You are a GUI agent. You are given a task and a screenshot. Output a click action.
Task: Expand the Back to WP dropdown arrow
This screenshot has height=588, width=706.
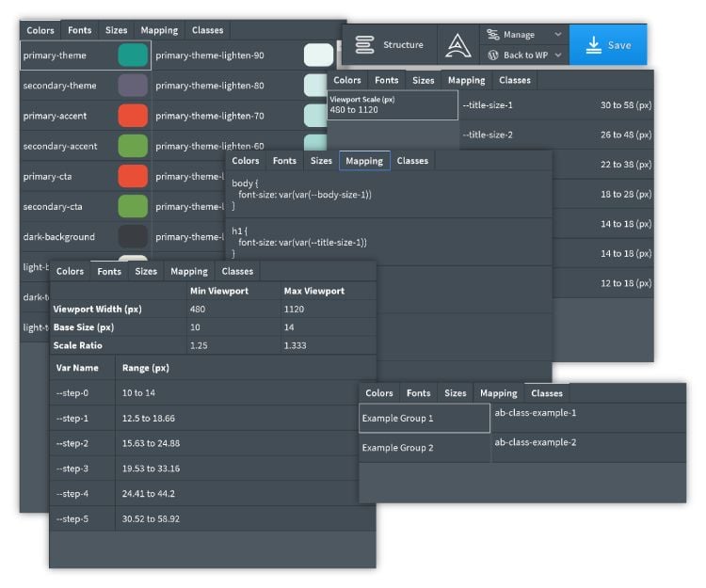(558, 55)
